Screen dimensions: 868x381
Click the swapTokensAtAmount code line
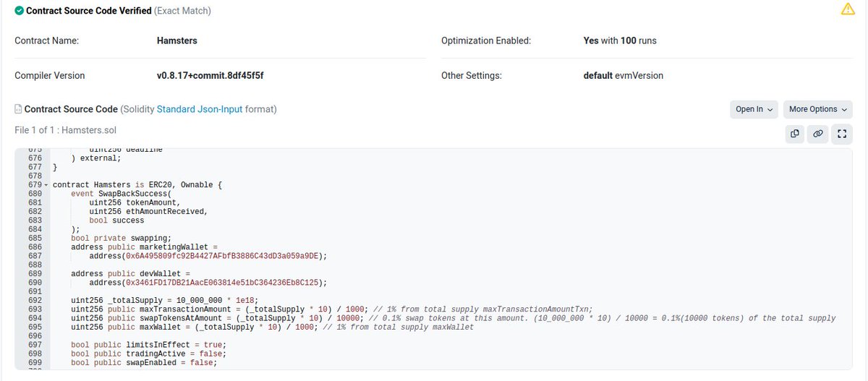click(x=453, y=318)
